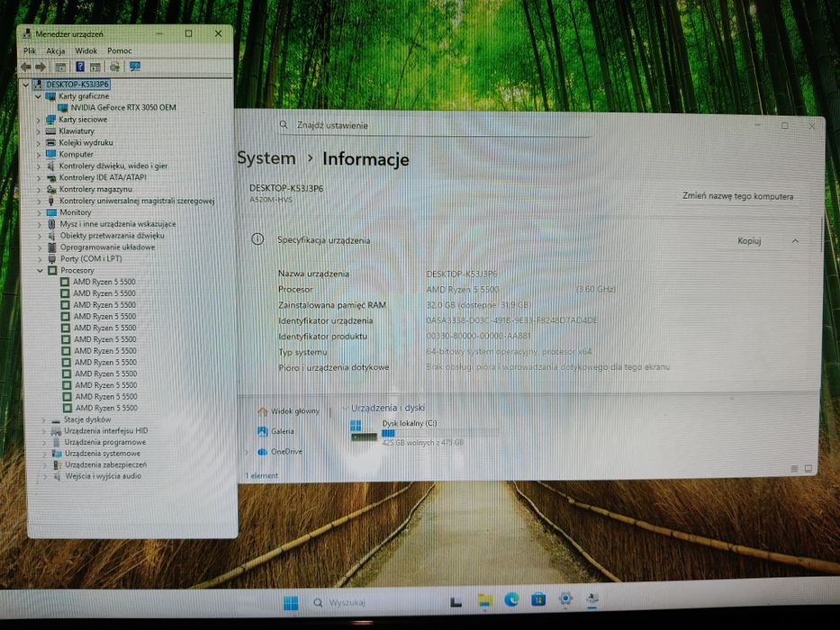Screen dimensions: 840x630
Task: Open Galeria in Explorer sidebar
Action: click(x=275, y=431)
